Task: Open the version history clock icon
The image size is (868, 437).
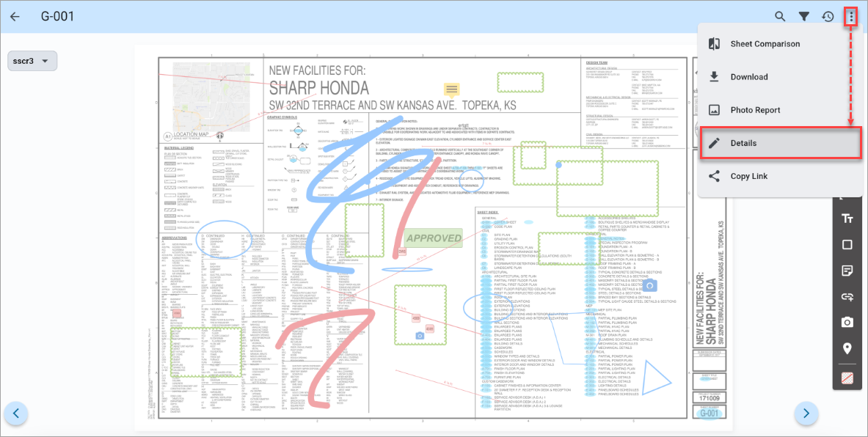Action: pyautogui.click(x=828, y=17)
